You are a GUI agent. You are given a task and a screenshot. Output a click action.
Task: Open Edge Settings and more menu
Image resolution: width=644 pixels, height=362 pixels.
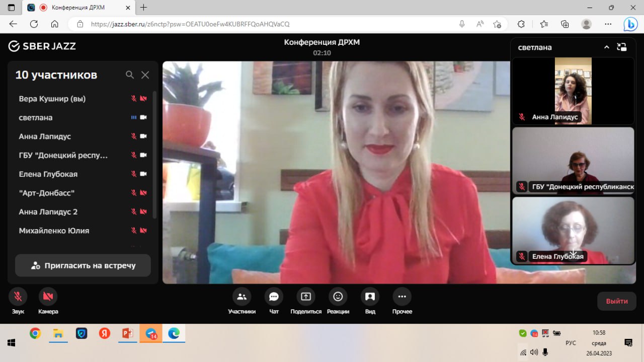tap(608, 24)
